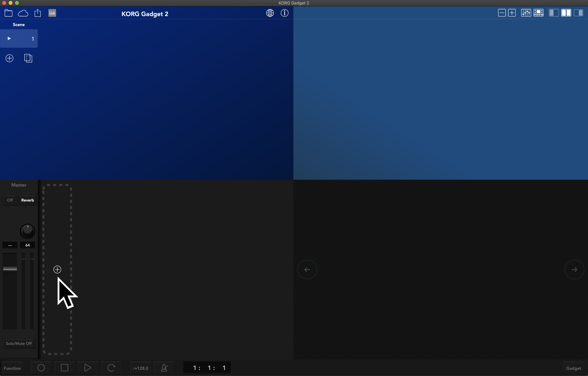
Task: Switch to split two-pane layout icon
Action: (566, 13)
